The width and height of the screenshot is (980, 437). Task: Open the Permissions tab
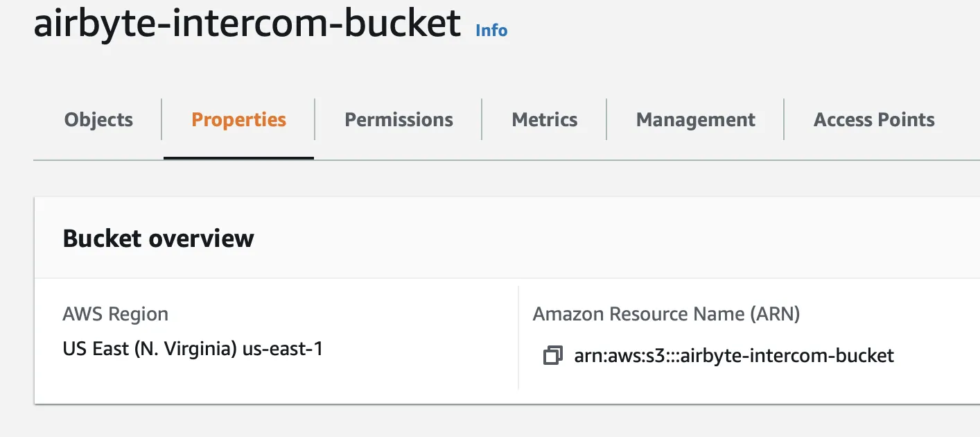click(399, 119)
